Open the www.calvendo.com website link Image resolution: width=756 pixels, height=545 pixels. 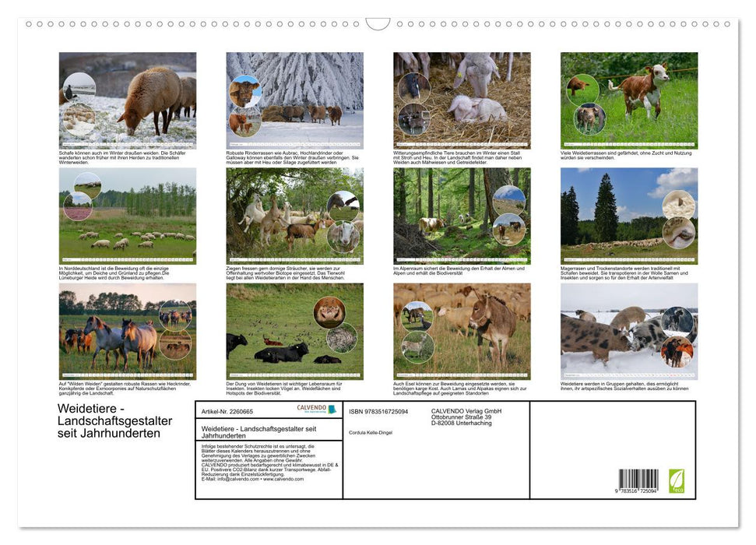tap(283, 478)
